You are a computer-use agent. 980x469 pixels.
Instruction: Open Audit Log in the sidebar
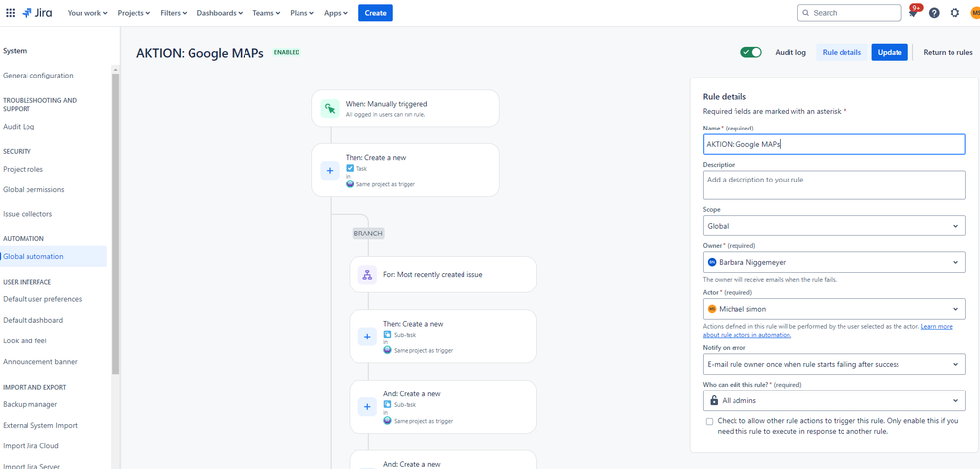click(x=19, y=127)
